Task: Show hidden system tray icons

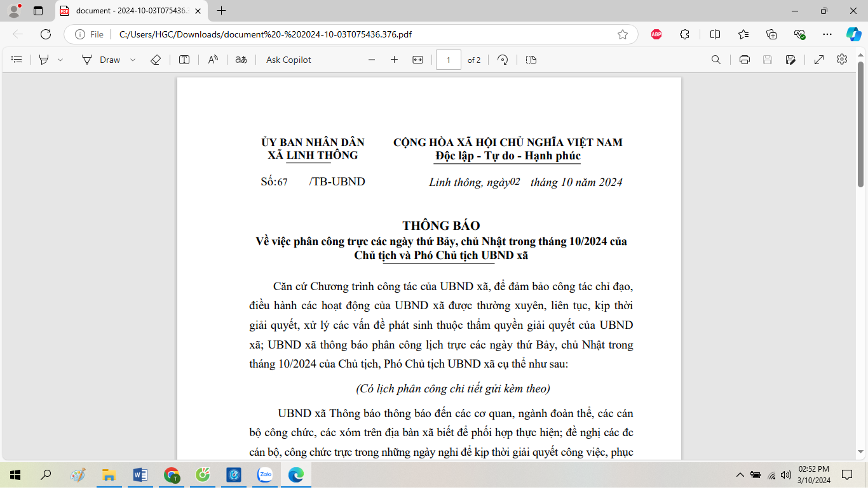Action: (740, 475)
